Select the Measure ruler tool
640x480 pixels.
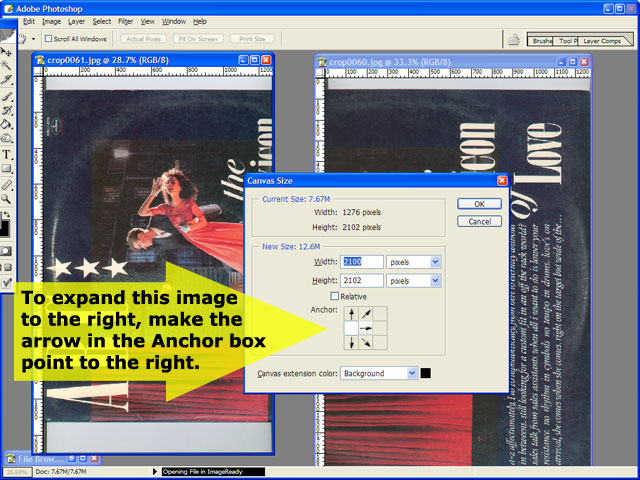(x=6, y=185)
